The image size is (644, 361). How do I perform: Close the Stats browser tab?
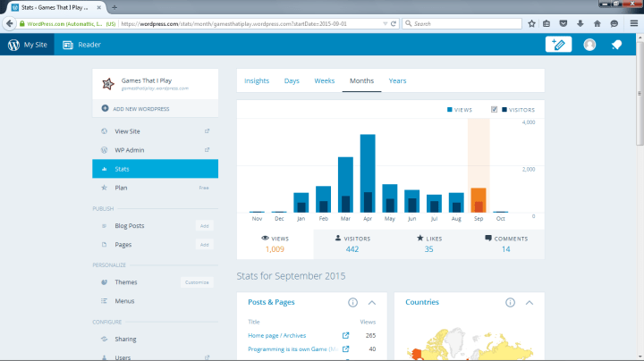coord(99,7)
